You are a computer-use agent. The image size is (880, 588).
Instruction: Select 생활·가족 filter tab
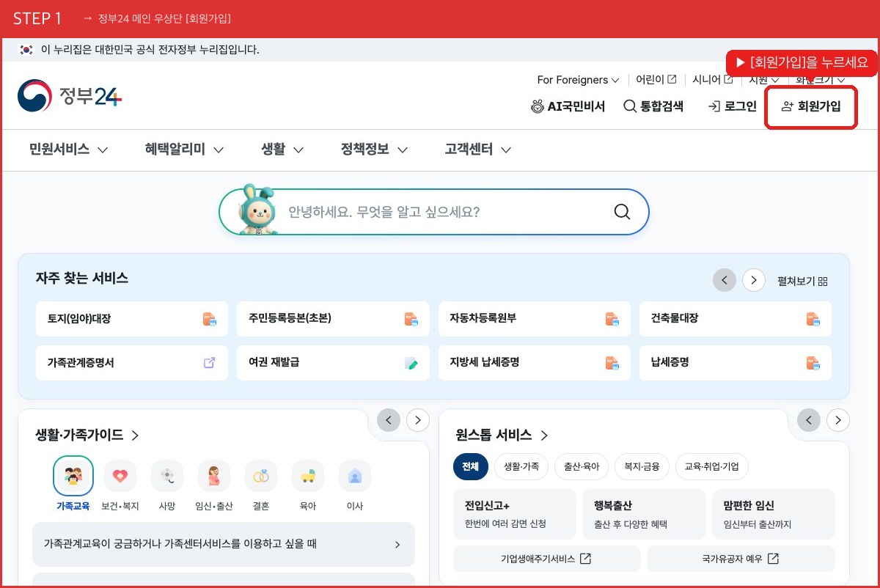pyautogui.click(x=521, y=466)
